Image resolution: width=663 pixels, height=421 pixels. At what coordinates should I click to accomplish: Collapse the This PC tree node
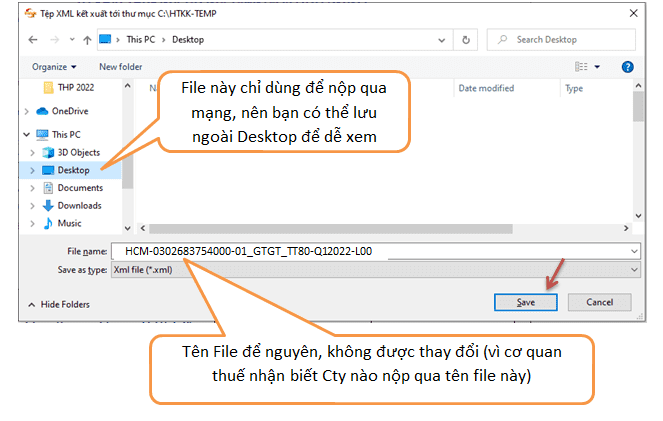point(27,134)
